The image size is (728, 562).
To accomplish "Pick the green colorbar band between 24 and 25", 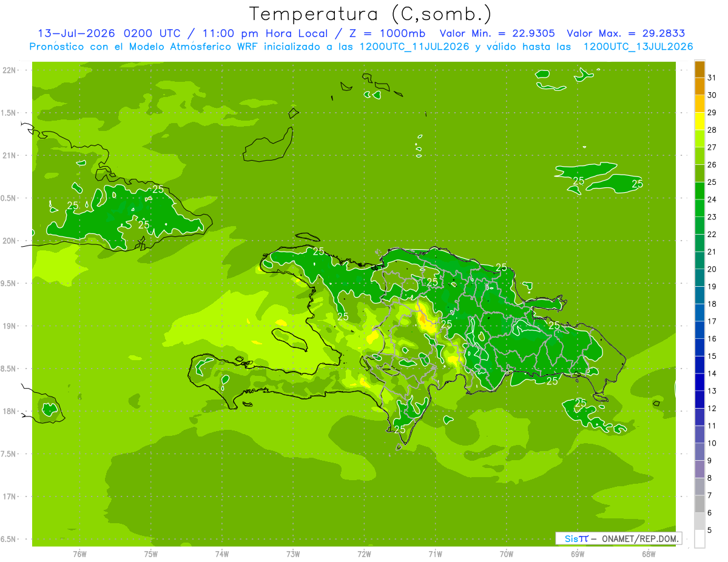I will click(x=699, y=191).
